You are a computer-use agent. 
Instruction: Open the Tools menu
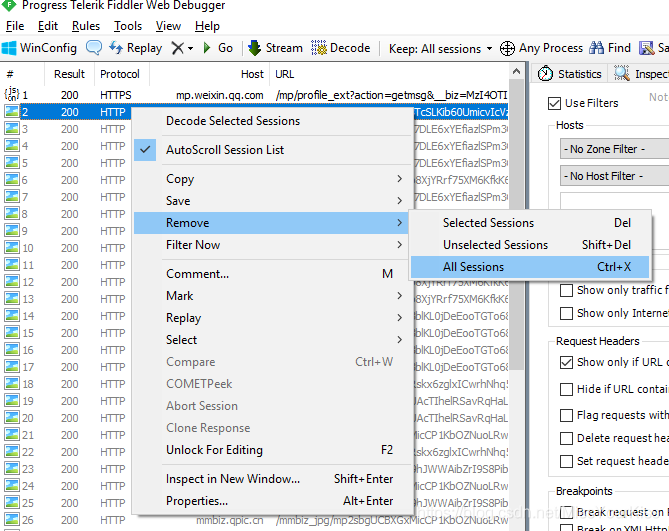coord(128,26)
